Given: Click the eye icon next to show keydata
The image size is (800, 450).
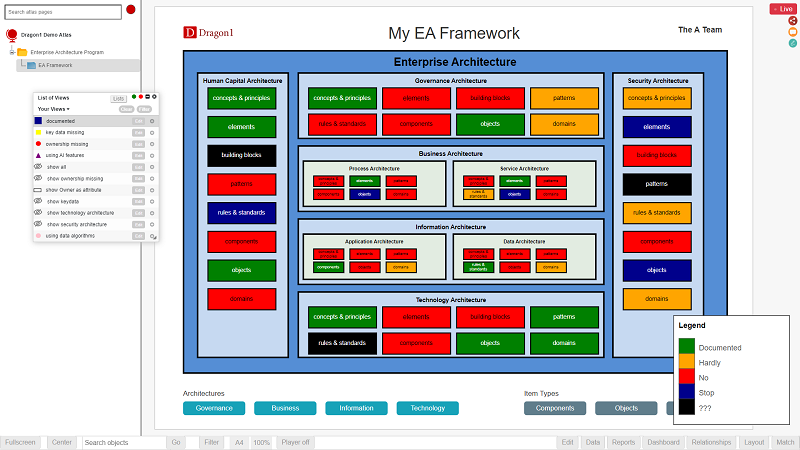Looking at the screenshot, I should tap(38, 201).
